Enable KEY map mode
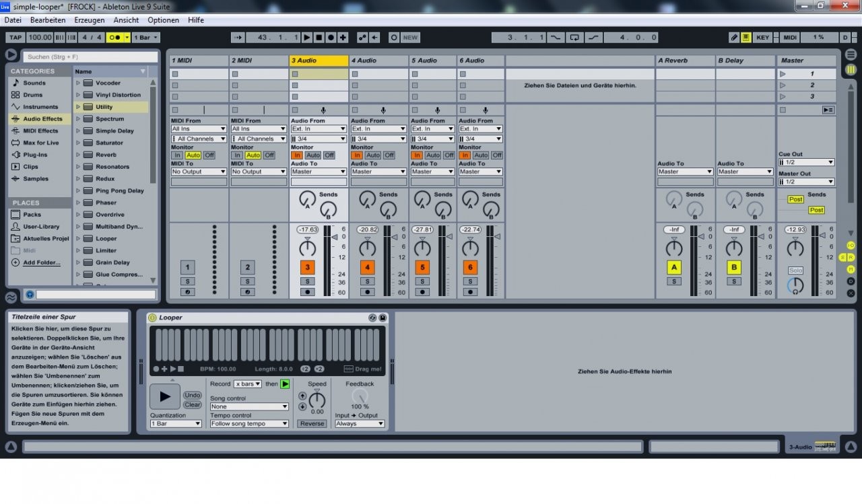Viewport: 862px width, 504px height. [x=762, y=38]
